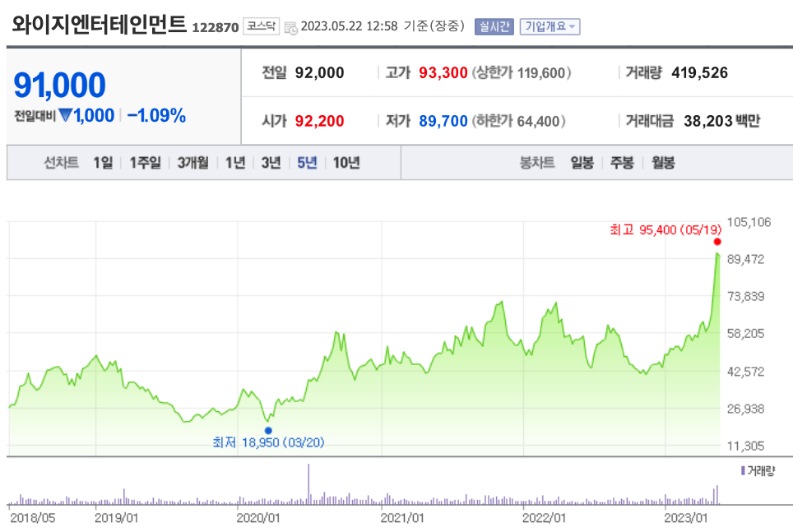Select the 5년 line chart tab
Image resolution: width=793 pixels, height=532 pixels.
307,163
